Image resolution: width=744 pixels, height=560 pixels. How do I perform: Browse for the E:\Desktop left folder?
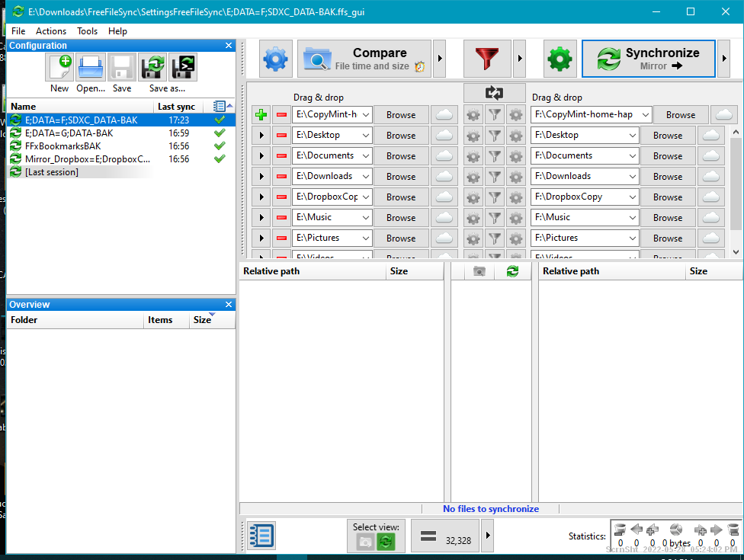pyautogui.click(x=401, y=136)
